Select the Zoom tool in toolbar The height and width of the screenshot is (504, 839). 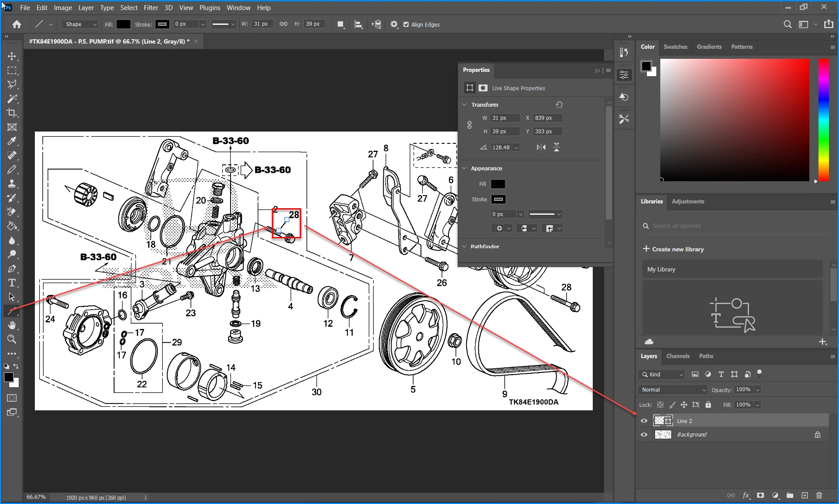click(12, 339)
